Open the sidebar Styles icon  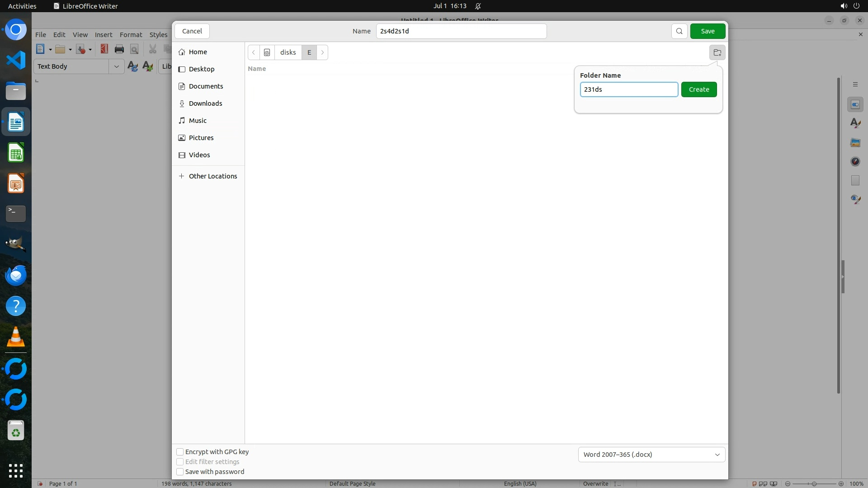coord(855,123)
